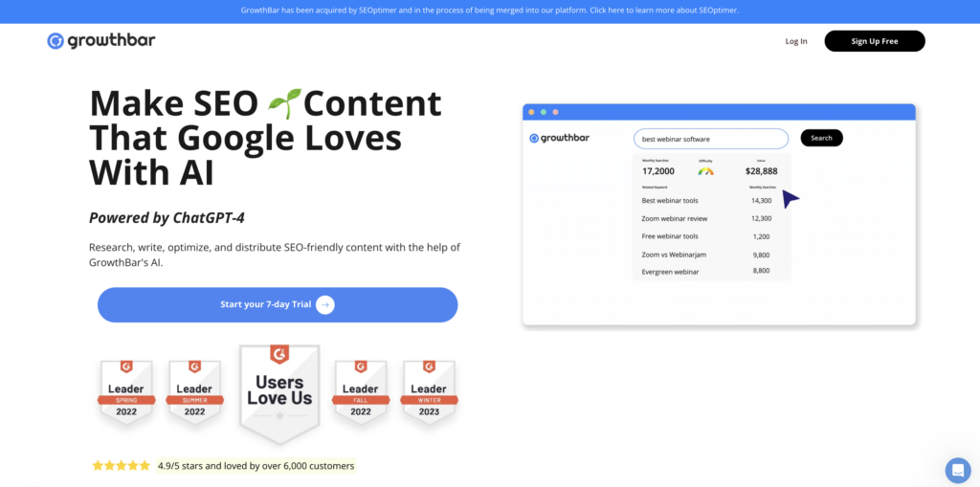The image size is (980, 487).
Task: Select the Best webinar tools row
Action: (x=711, y=201)
